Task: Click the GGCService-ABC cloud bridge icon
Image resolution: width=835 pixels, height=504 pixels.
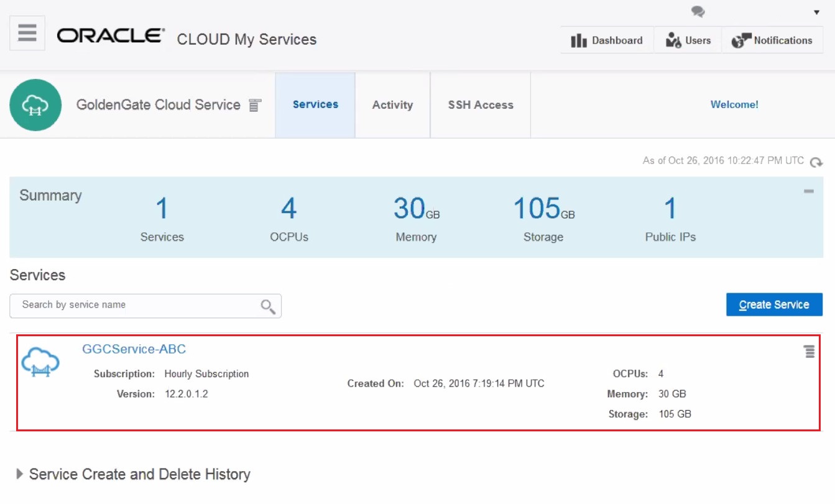Action: [x=40, y=362]
